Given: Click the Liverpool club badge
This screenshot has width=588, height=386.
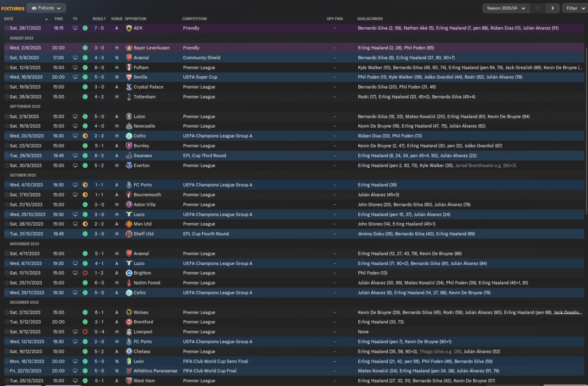Looking at the screenshot, I should (129, 332).
